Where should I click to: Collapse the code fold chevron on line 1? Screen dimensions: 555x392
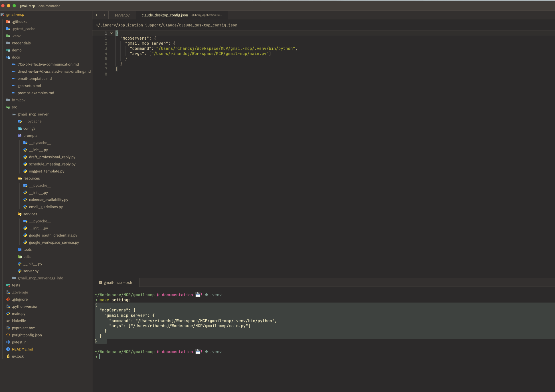112,33
